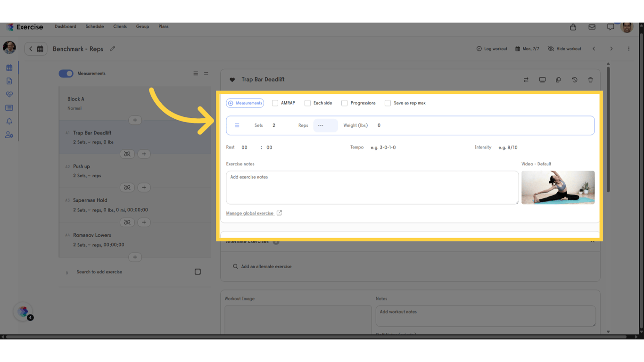The image size is (644, 362).
Task: Click the Add exercise notes text area
Action: (372, 188)
